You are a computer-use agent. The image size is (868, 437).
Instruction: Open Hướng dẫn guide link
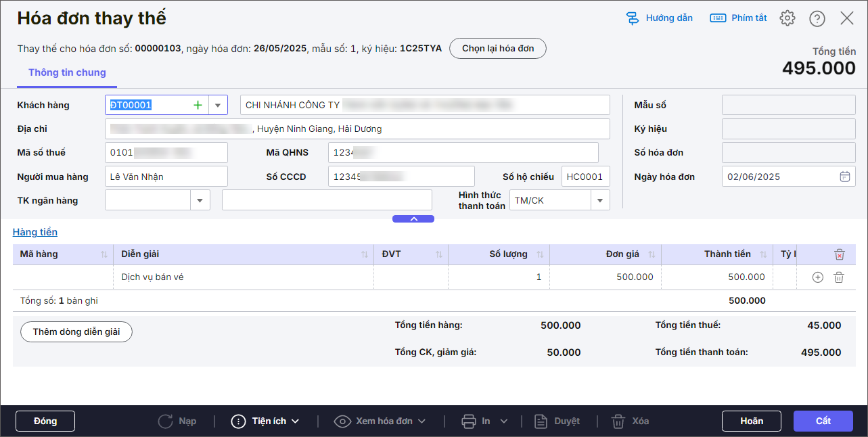[x=660, y=18]
